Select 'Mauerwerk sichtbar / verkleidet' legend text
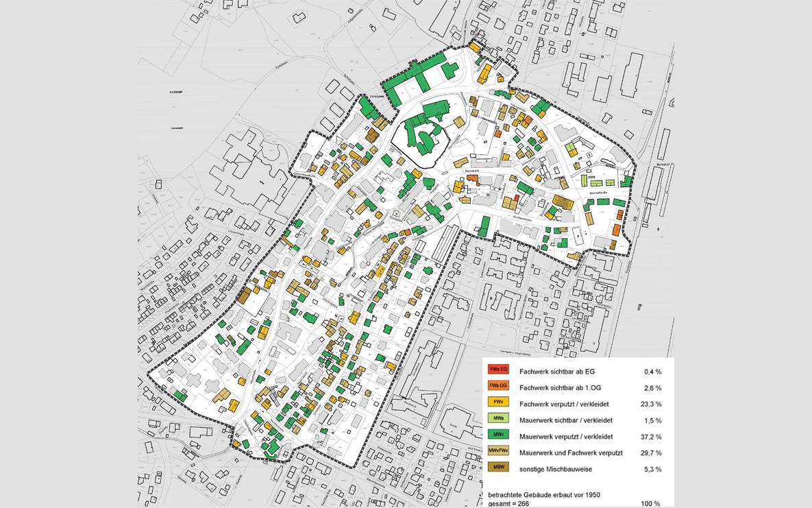812x508 pixels. click(565, 420)
